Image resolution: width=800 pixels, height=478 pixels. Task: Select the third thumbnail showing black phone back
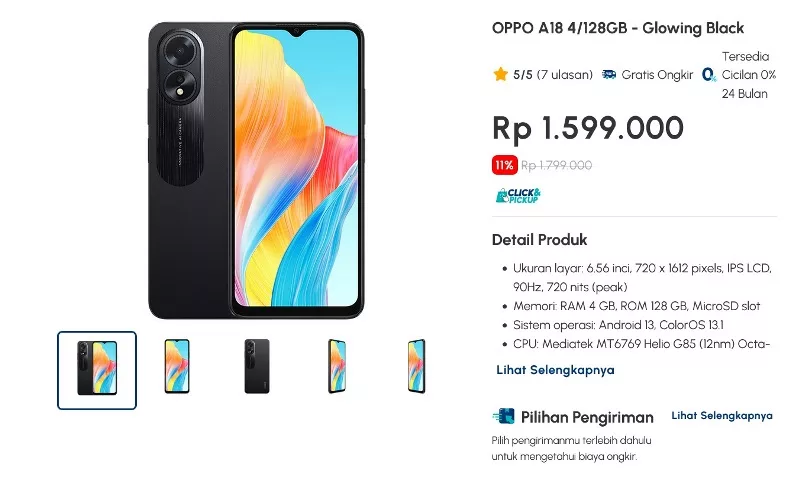257,366
